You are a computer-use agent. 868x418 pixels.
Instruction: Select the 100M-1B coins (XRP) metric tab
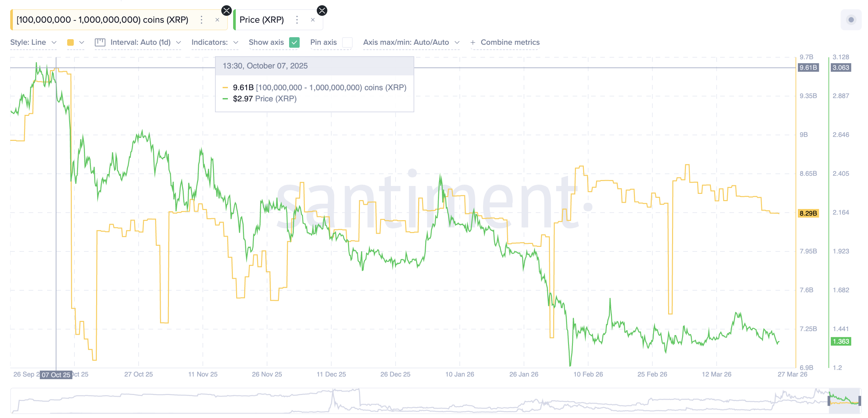[x=102, y=20]
